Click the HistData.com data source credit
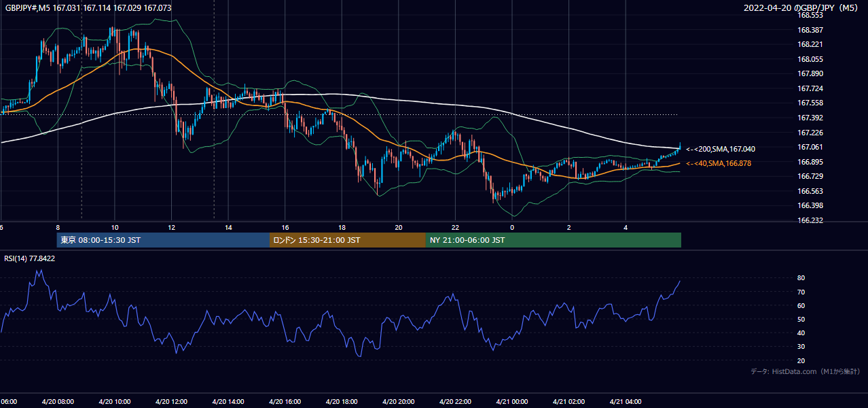Viewport: 868px width, 408px height. [806, 371]
